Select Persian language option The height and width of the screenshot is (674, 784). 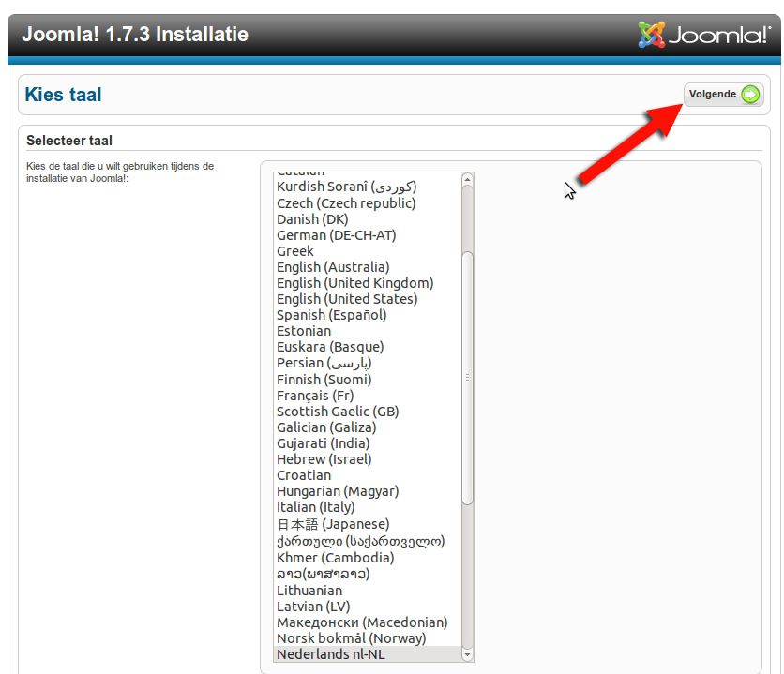tap(368, 363)
